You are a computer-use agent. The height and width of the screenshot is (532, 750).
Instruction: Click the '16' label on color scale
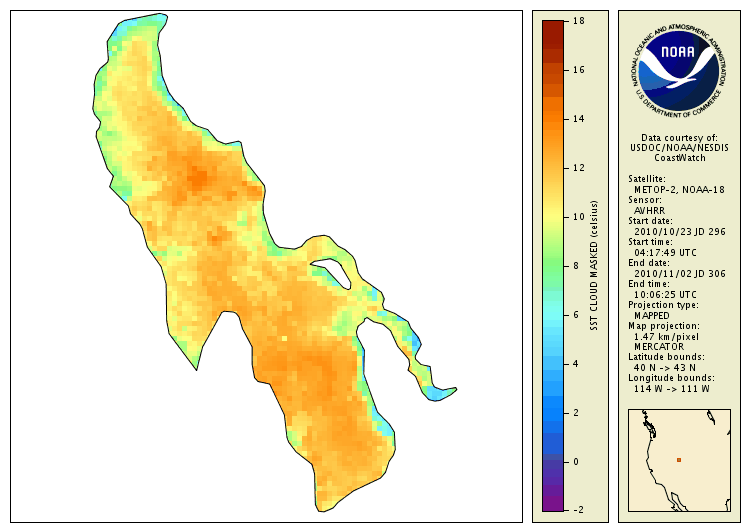pyautogui.click(x=579, y=70)
